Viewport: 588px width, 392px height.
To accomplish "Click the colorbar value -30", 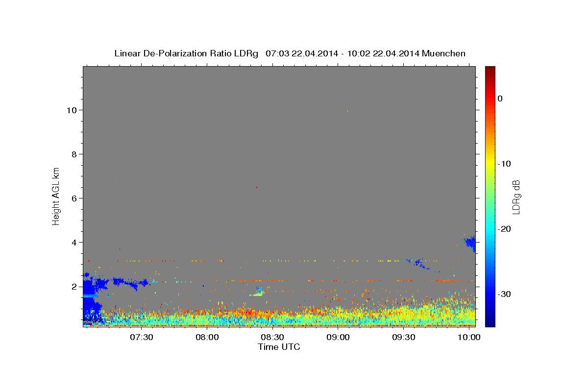I will click(504, 294).
